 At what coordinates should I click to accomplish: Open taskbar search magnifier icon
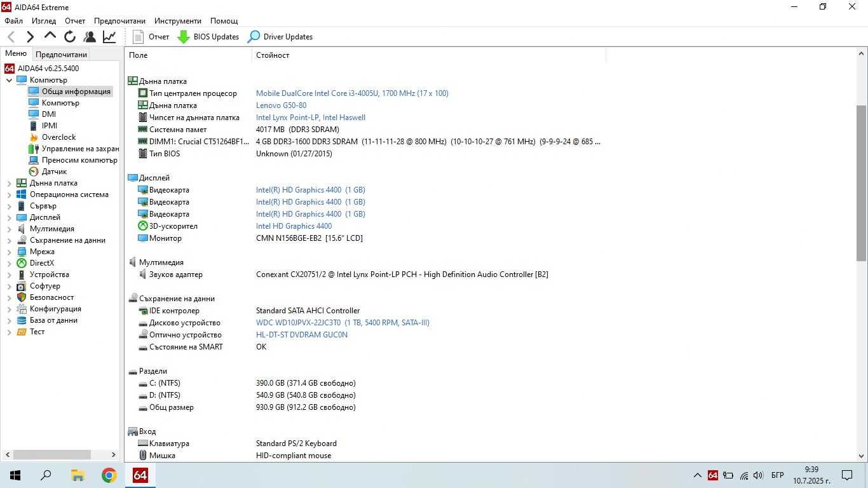[x=46, y=475]
